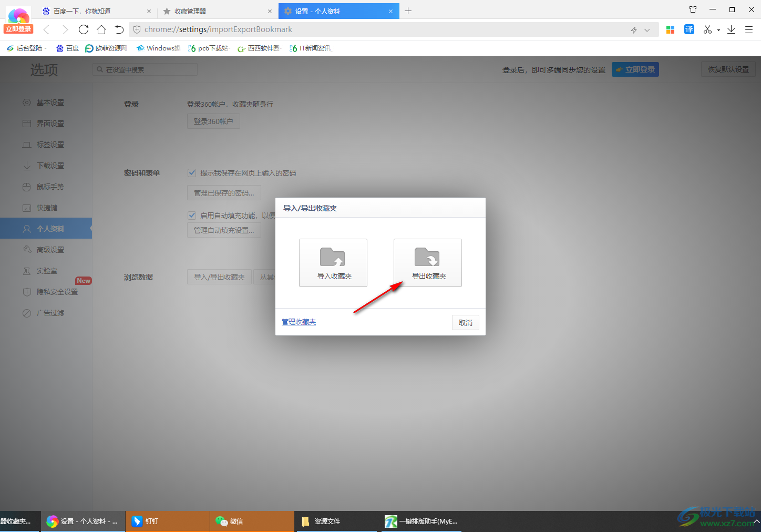761x532 pixels.
Task: Switch to the 百度一下,你就知道 tab
Action: coord(96,11)
